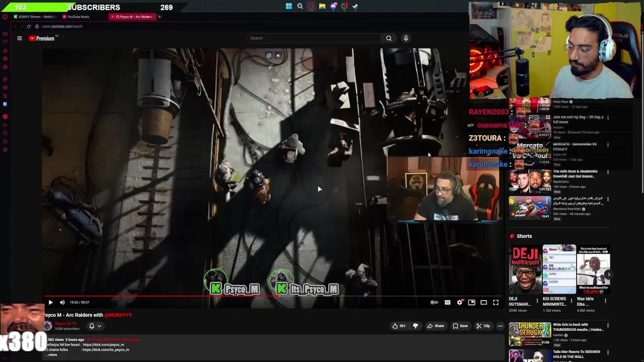The width and height of the screenshot is (644, 362).
Task: Open a new browser tab with plus
Action: (159, 17)
